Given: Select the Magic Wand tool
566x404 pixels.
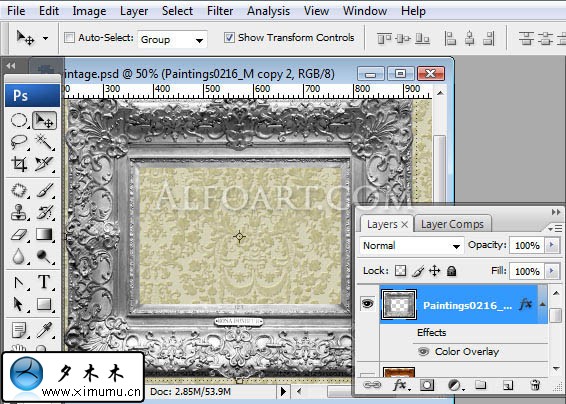Looking at the screenshot, I should pos(44,142).
